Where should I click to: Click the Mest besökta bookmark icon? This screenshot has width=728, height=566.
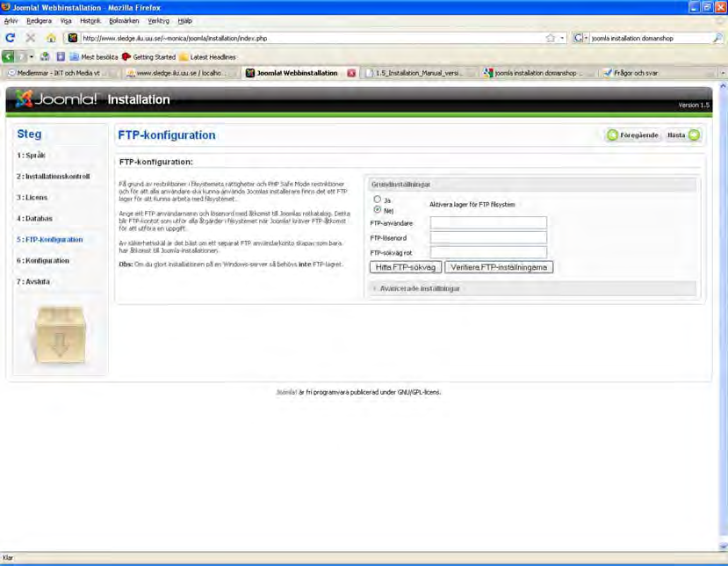[75, 57]
